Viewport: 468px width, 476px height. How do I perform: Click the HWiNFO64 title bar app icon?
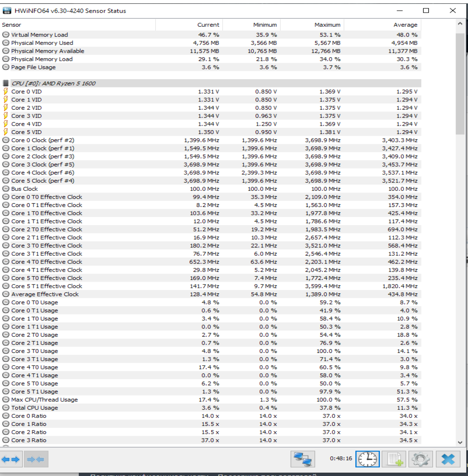coord(7,11)
